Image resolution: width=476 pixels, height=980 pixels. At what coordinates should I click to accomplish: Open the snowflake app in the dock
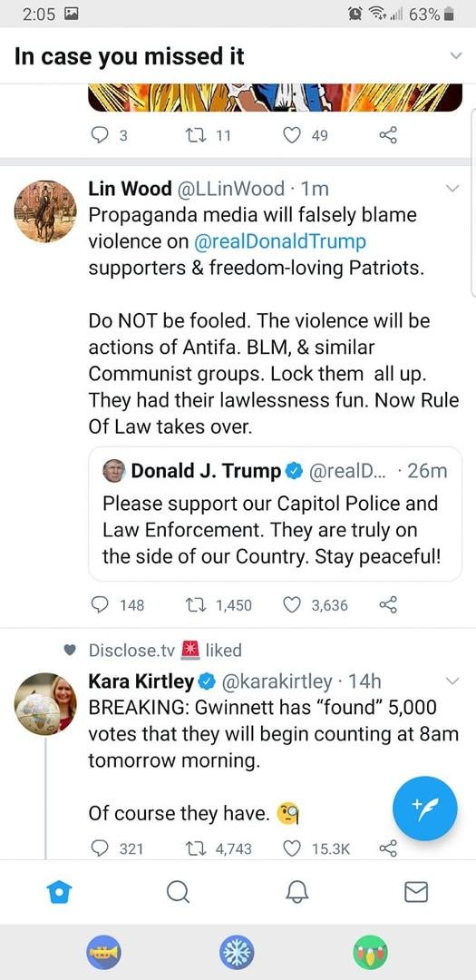pos(238,953)
